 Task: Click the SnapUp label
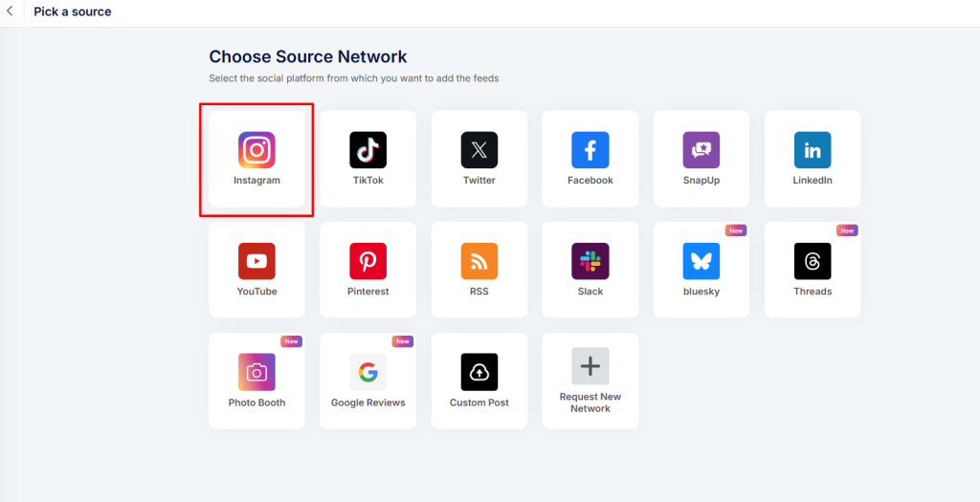point(702,181)
